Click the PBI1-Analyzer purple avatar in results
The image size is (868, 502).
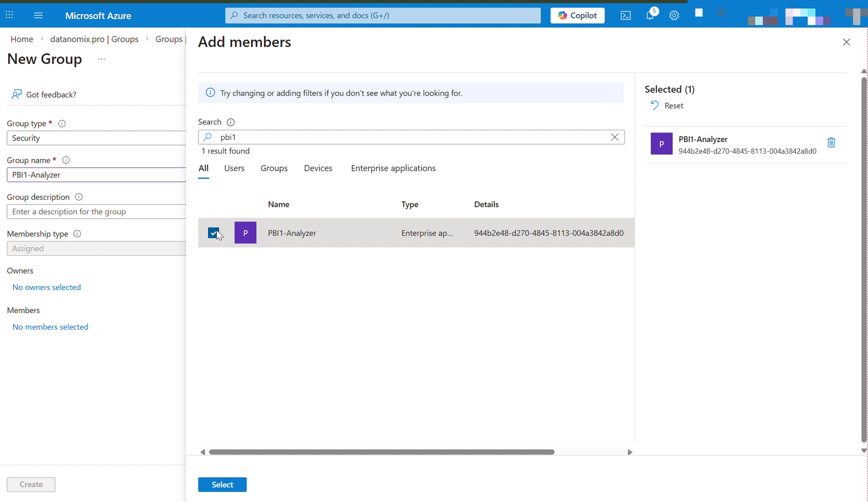click(245, 233)
